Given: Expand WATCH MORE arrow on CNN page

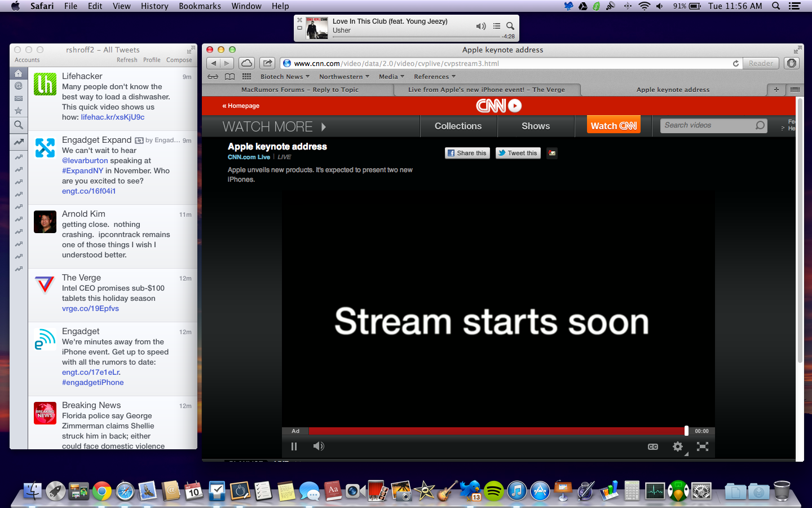Looking at the screenshot, I should click(324, 127).
